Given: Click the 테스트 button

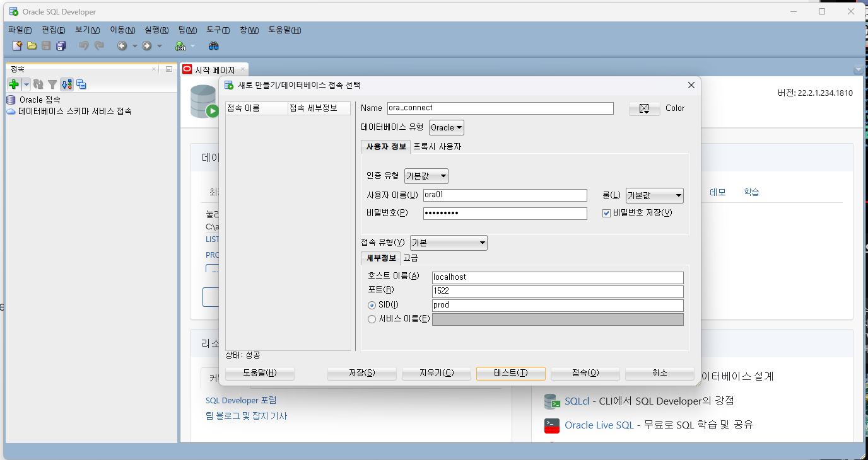Looking at the screenshot, I should click(511, 373).
